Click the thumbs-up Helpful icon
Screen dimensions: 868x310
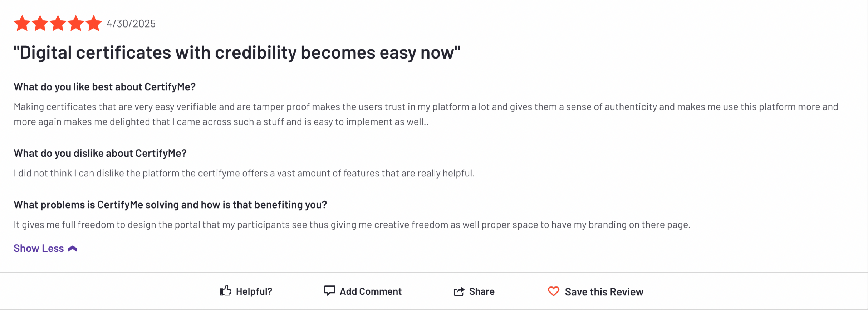click(226, 291)
